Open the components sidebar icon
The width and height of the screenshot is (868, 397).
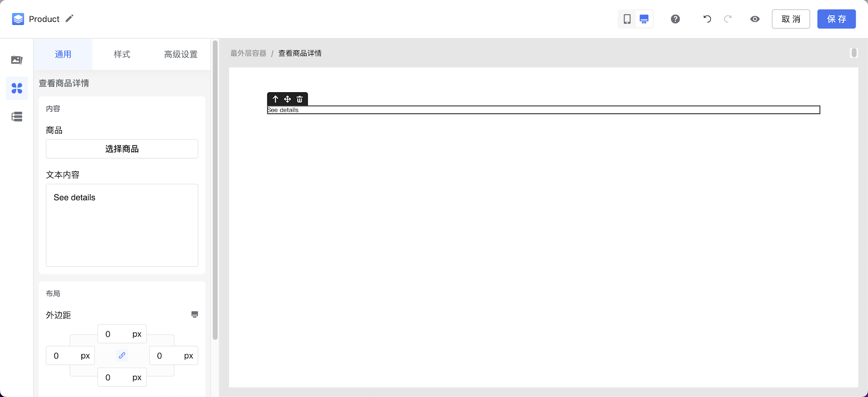click(x=17, y=88)
